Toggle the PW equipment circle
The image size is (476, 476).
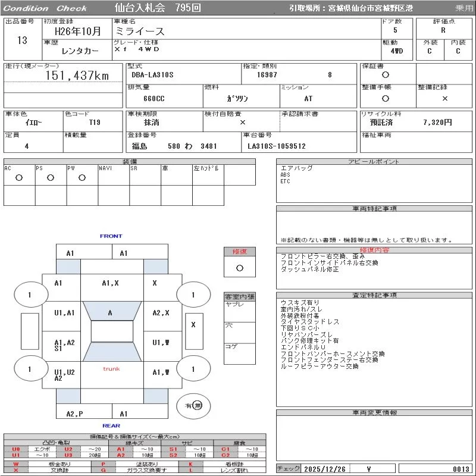[82, 177]
